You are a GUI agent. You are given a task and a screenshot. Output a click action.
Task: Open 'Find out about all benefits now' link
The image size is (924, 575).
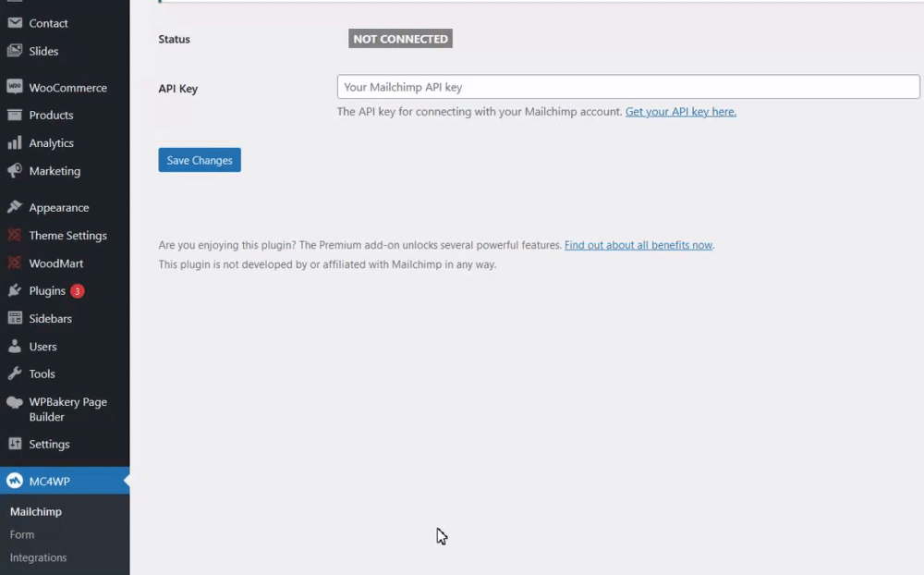(638, 245)
